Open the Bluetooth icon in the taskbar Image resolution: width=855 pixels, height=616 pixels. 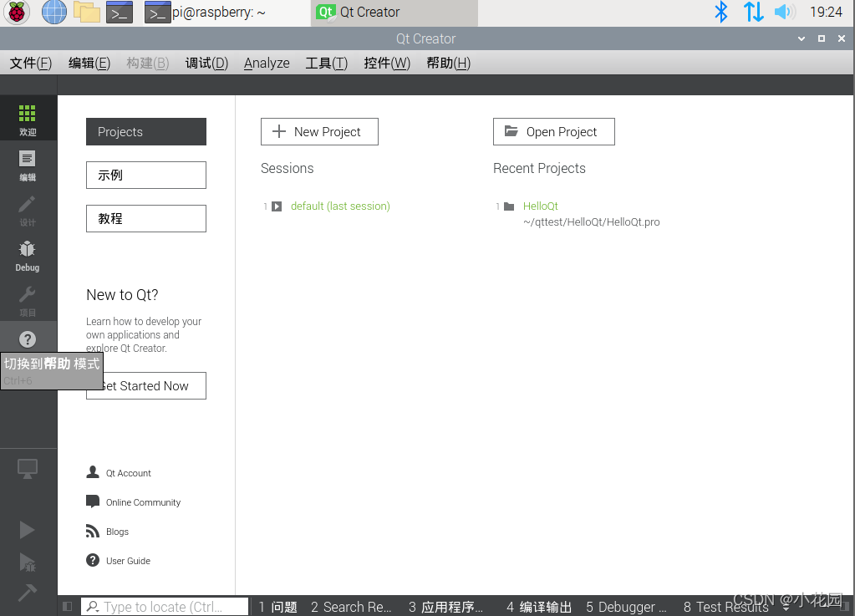(x=720, y=13)
